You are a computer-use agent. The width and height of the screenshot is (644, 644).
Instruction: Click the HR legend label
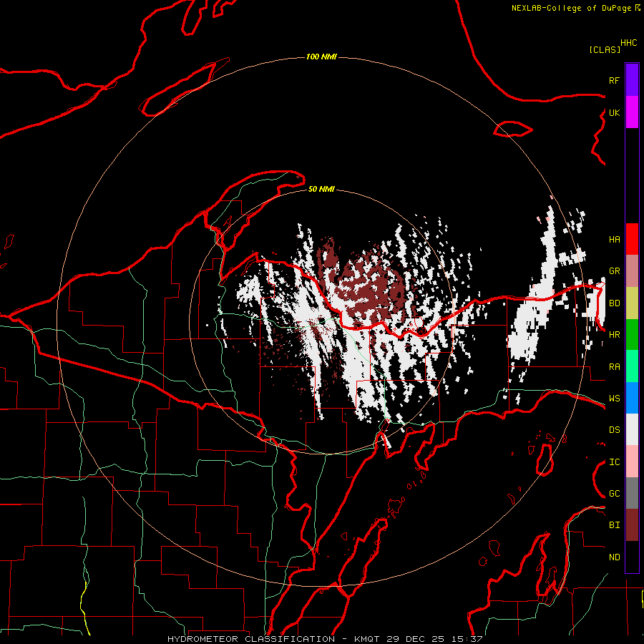[x=614, y=335]
